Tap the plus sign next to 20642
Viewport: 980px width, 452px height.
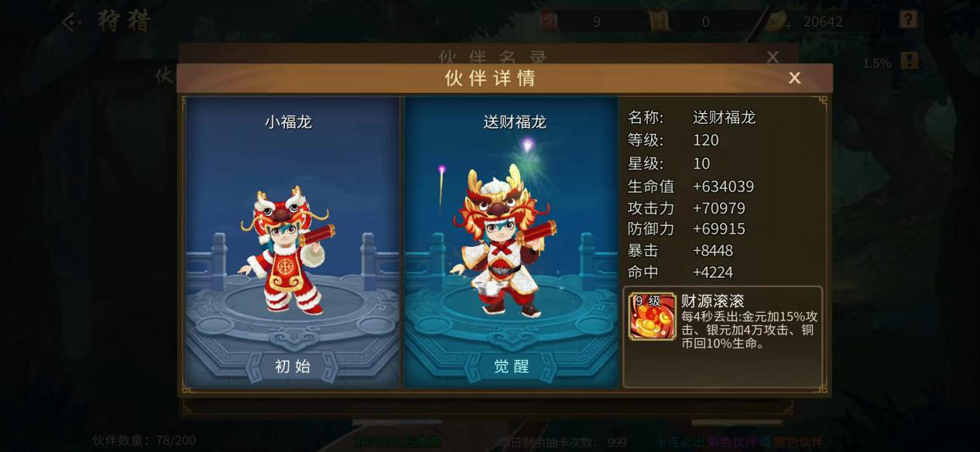pos(789,26)
